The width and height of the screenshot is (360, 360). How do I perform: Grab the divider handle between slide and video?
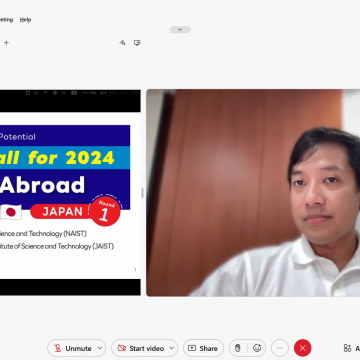tap(143, 193)
